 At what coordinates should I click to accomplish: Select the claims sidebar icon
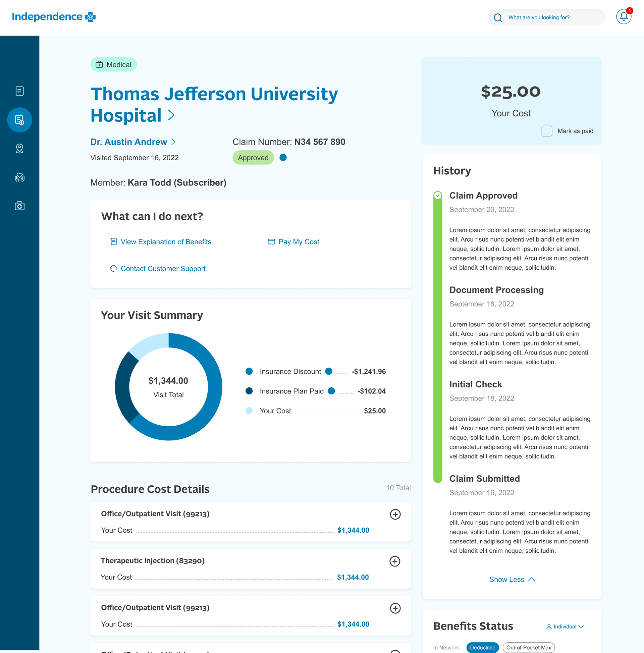point(19,120)
